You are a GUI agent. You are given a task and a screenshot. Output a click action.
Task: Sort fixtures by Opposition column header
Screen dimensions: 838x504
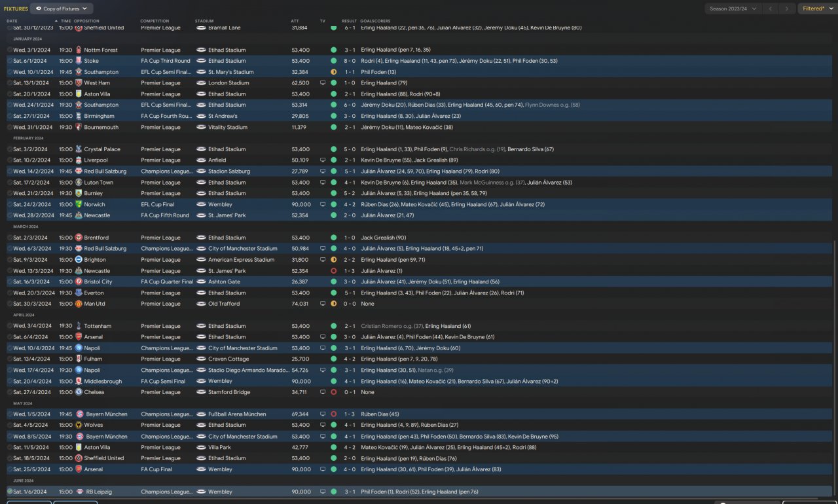point(86,21)
